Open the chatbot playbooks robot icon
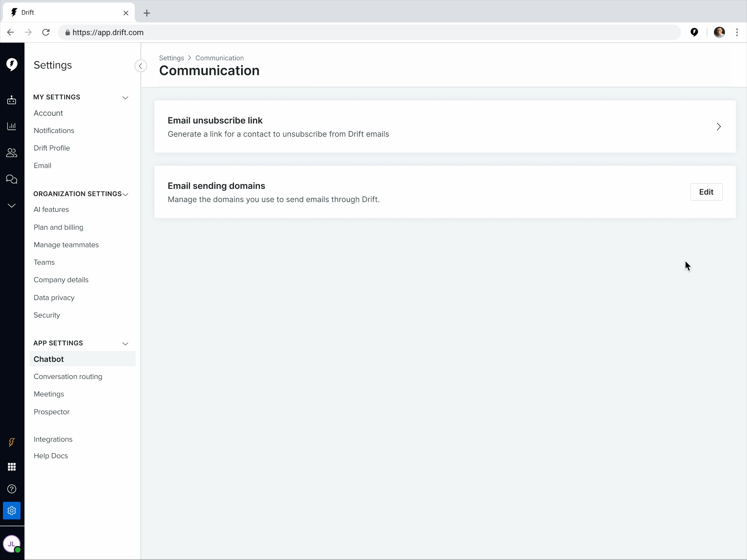The width and height of the screenshot is (747, 560). click(12, 100)
